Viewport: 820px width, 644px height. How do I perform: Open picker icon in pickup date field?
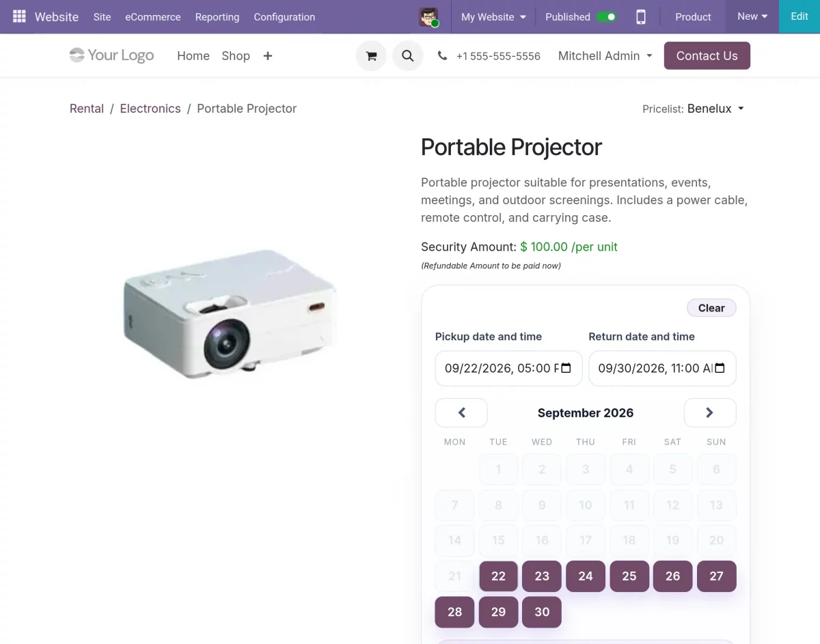pyautogui.click(x=566, y=368)
